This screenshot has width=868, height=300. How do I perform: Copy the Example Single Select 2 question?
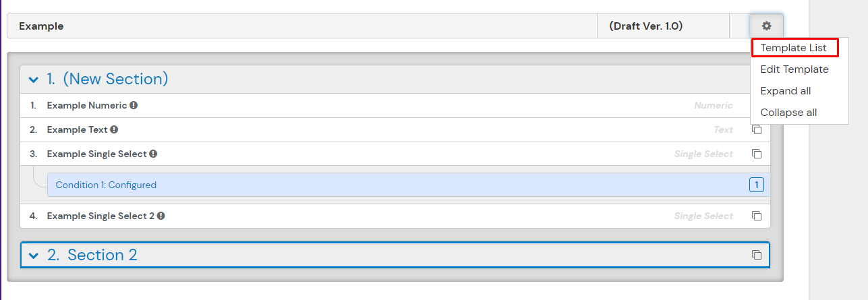pyautogui.click(x=757, y=216)
